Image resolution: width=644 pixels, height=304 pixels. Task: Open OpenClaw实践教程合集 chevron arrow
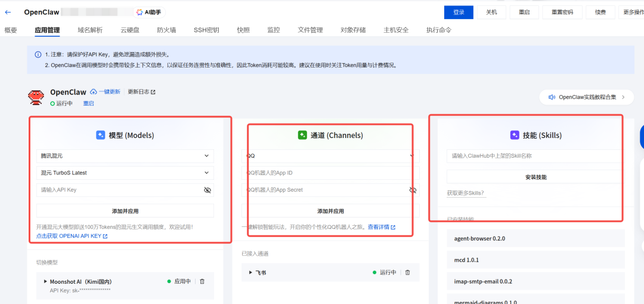[x=623, y=97]
